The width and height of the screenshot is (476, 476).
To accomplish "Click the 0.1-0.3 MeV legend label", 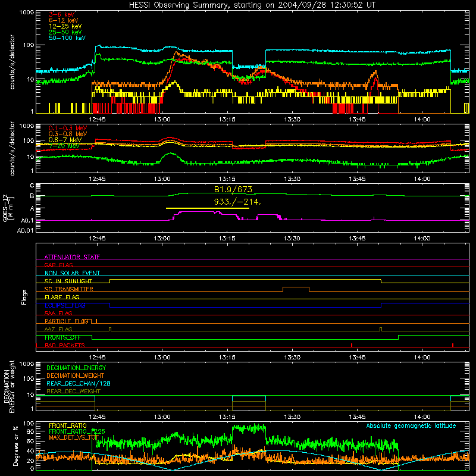I will [x=68, y=128].
